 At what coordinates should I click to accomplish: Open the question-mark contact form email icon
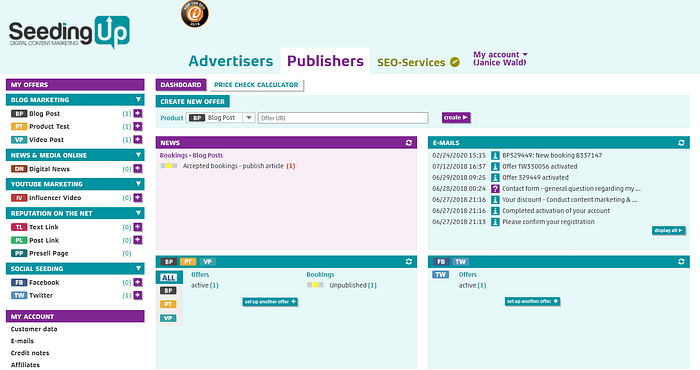pyautogui.click(x=495, y=189)
